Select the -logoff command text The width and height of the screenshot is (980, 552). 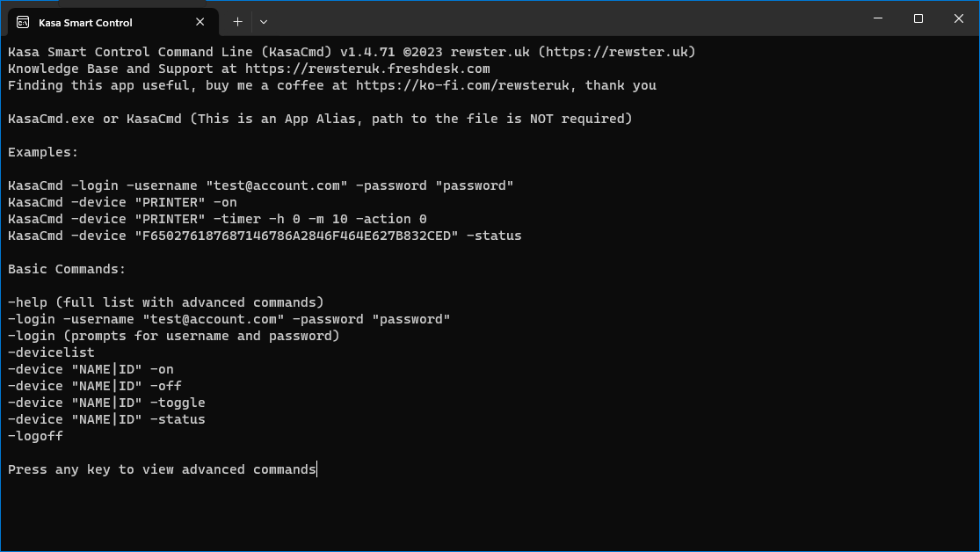click(x=35, y=435)
